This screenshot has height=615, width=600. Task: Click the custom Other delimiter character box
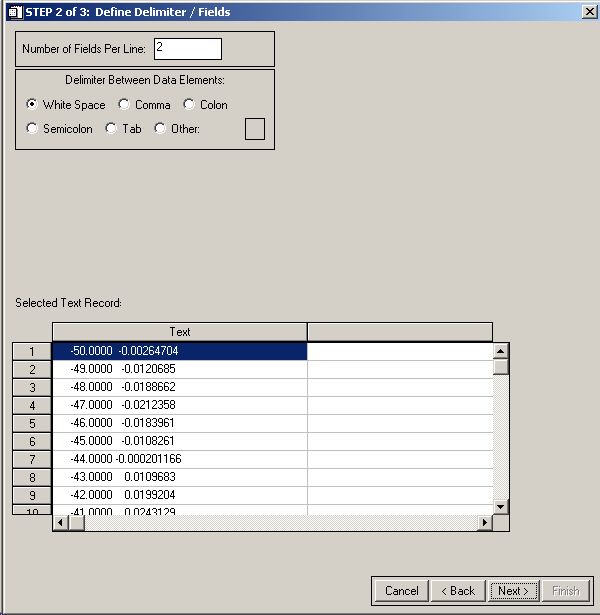point(255,129)
